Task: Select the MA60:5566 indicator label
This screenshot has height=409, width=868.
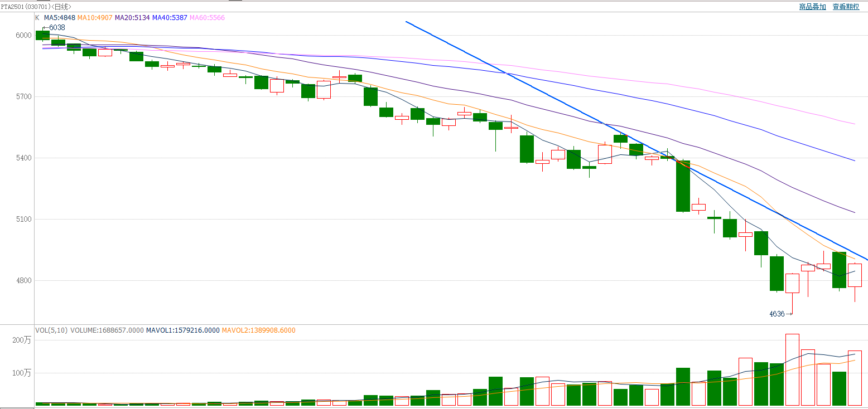Action: (208, 18)
